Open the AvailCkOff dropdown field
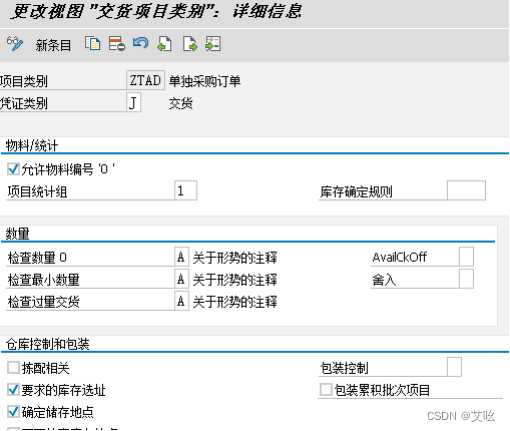 click(466, 257)
